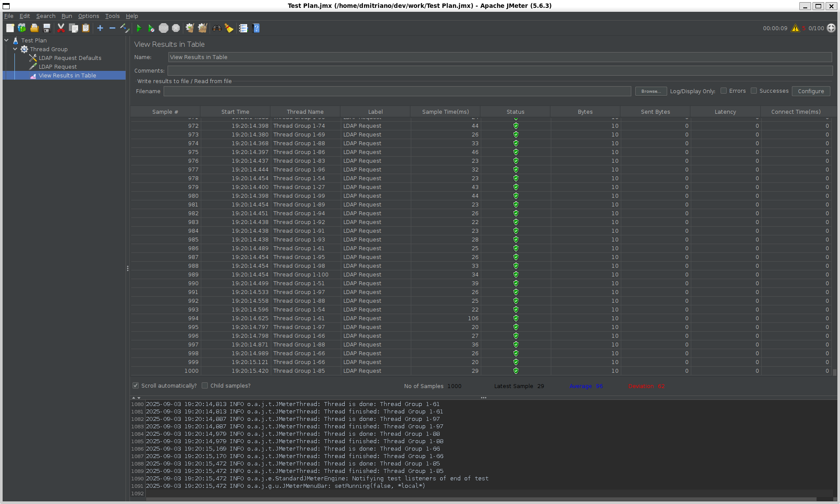Cut selection with the scissors icon
The image size is (840, 504).
(x=61, y=28)
